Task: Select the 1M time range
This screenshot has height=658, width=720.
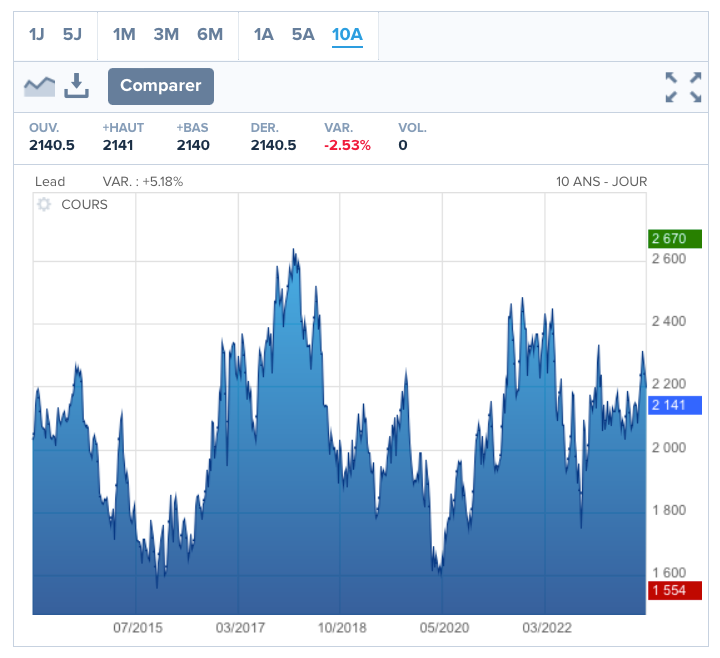Action: tap(124, 35)
